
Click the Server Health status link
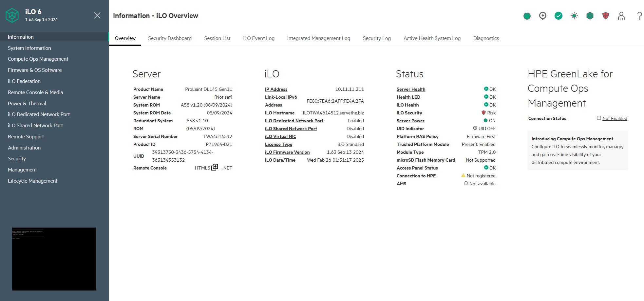tap(411, 89)
